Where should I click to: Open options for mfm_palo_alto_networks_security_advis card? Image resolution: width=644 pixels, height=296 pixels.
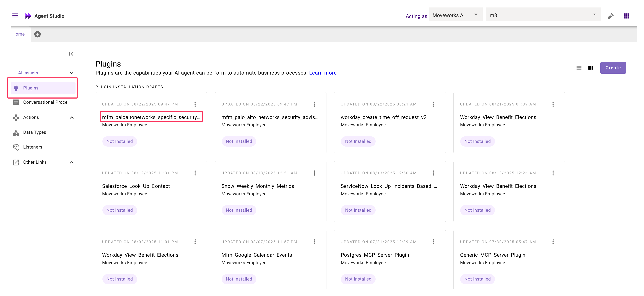314,104
